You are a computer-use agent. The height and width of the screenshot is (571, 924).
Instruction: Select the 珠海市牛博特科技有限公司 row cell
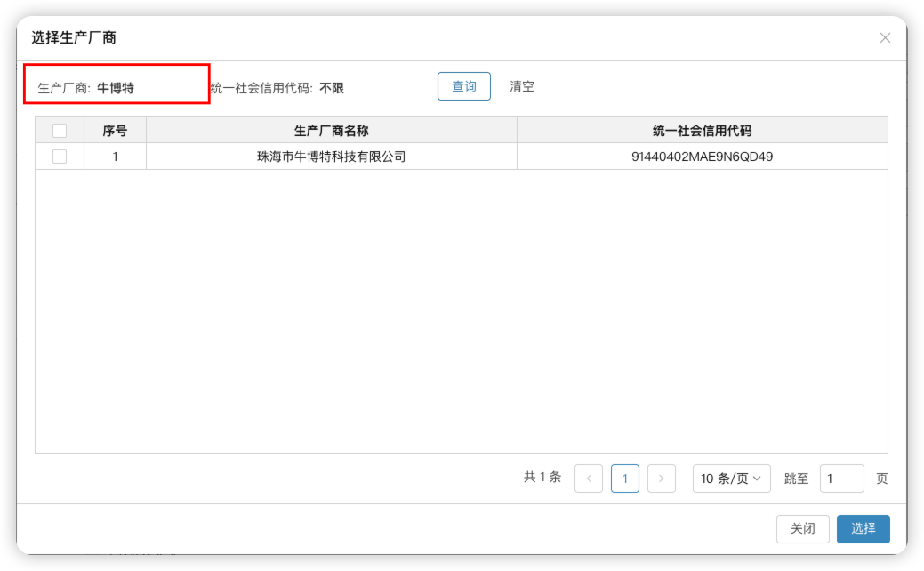331,157
